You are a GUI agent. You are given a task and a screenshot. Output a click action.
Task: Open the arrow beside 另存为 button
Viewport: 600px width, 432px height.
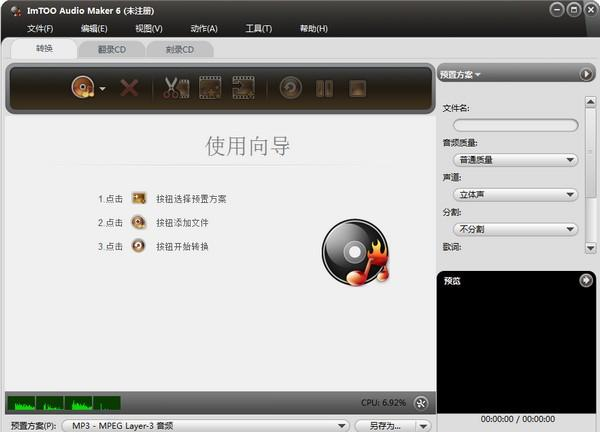click(x=423, y=426)
